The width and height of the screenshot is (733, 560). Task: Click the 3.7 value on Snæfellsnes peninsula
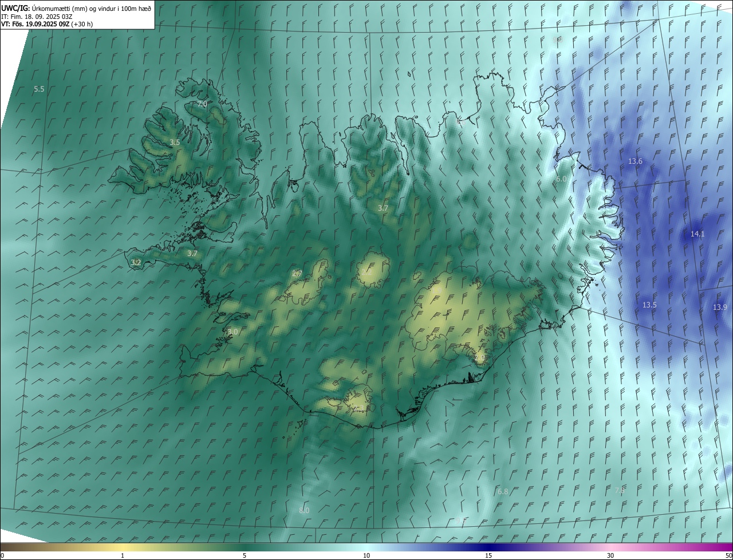pos(192,253)
